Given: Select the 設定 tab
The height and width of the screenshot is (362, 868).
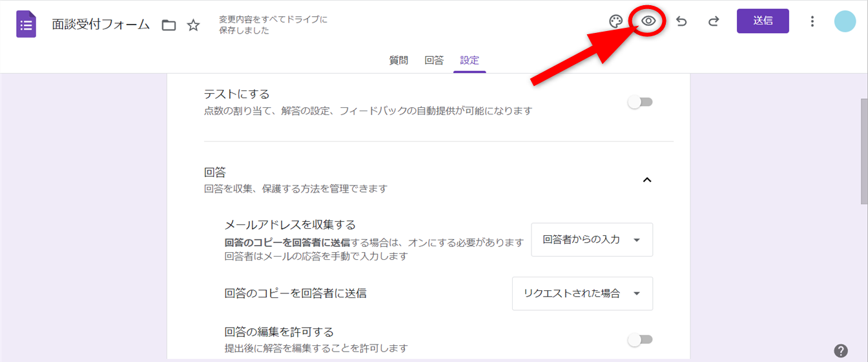Looking at the screenshot, I should click(470, 61).
